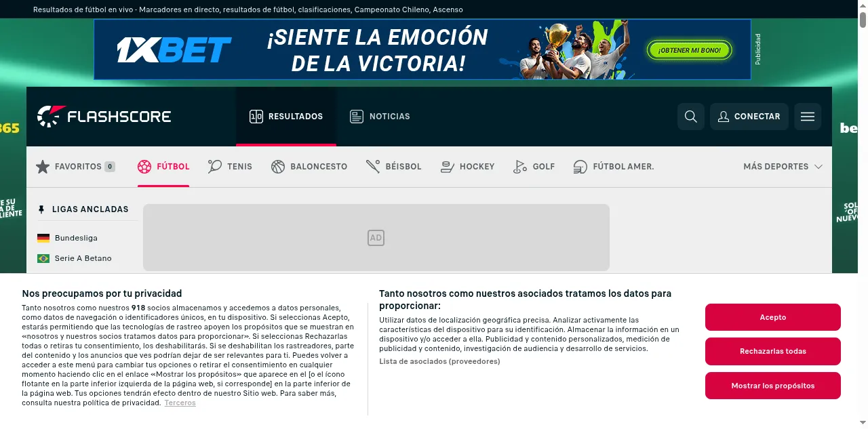
Task: Click the Mostrar los propósitos button
Action: click(x=773, y=386)
